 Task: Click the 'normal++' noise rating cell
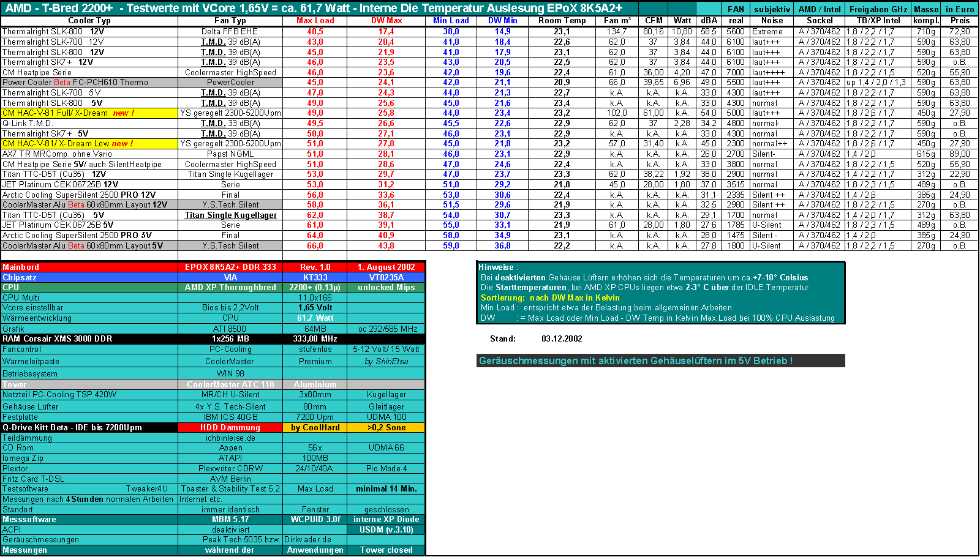point(772,144)
